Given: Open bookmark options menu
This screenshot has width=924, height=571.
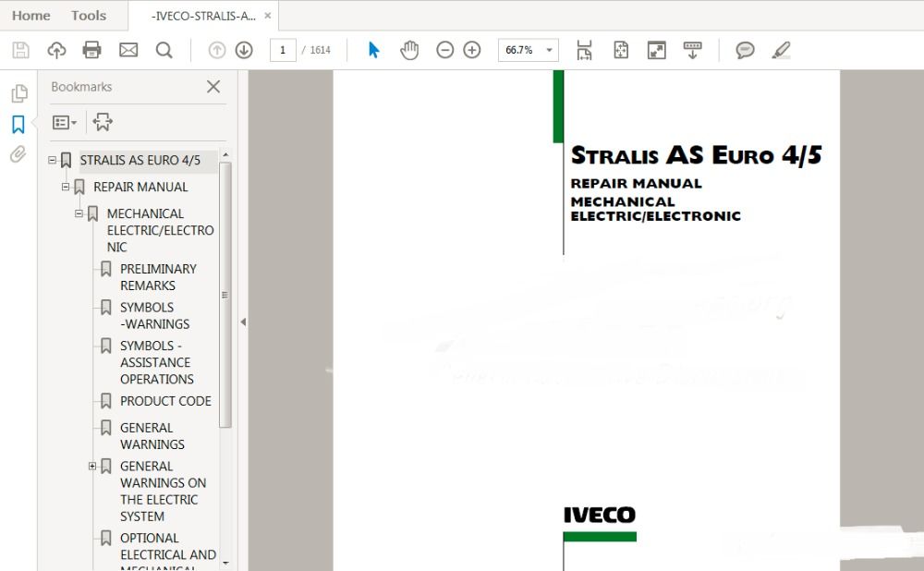Looking at the screenshot, I should pos(65,122).
